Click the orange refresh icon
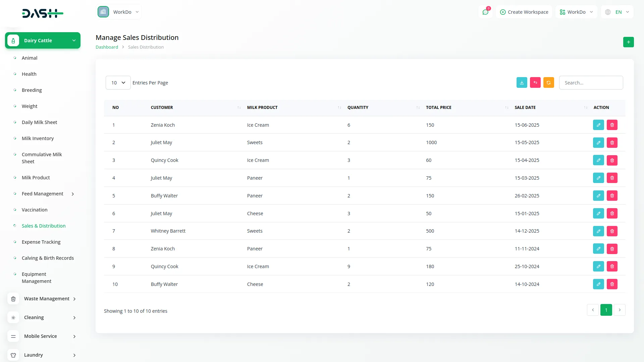This screenshot has width=644, height=362. pos(548,82)
